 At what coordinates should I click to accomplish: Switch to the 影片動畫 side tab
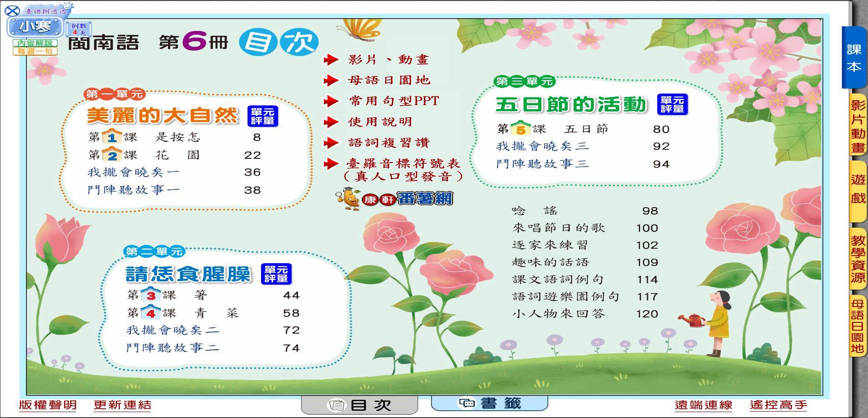point(858,125)
